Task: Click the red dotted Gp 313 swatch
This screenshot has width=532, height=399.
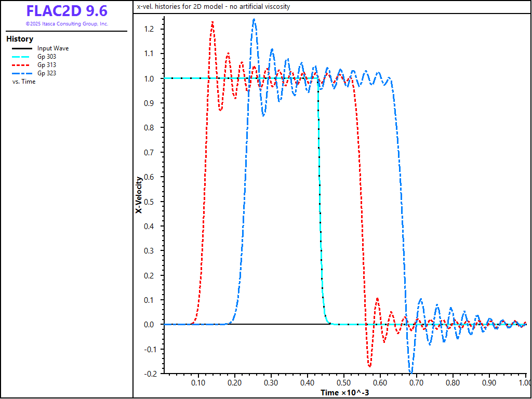Action: 21,65
